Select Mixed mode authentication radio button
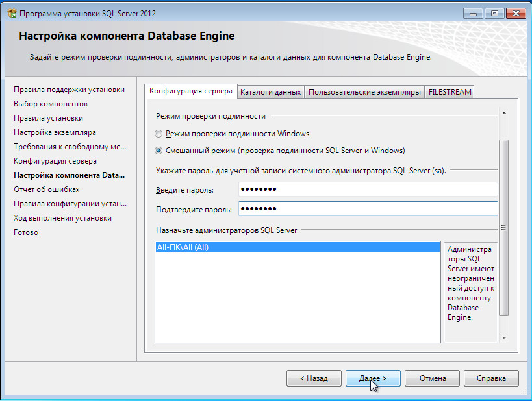Screen dimensions: 532x401 [158, 151]
